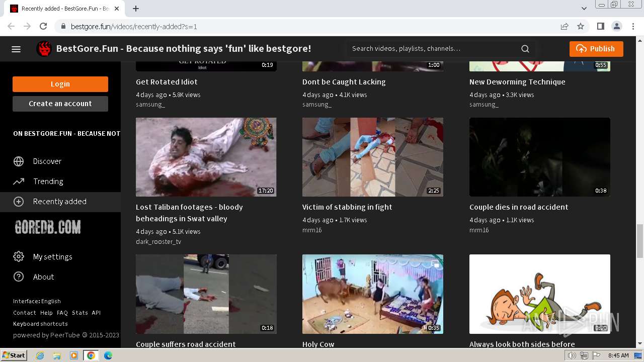Open 'Holy Cow' video thumbnail

click(x=373, y=294)
